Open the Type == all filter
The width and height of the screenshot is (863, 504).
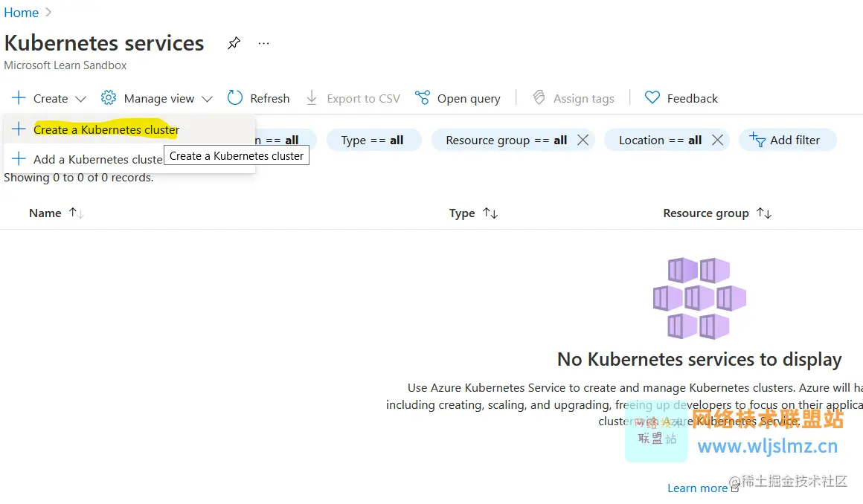point(373,140)
